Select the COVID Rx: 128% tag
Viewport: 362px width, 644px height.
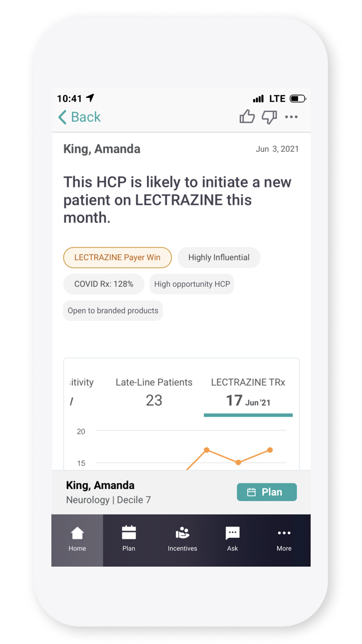[103, 284]
